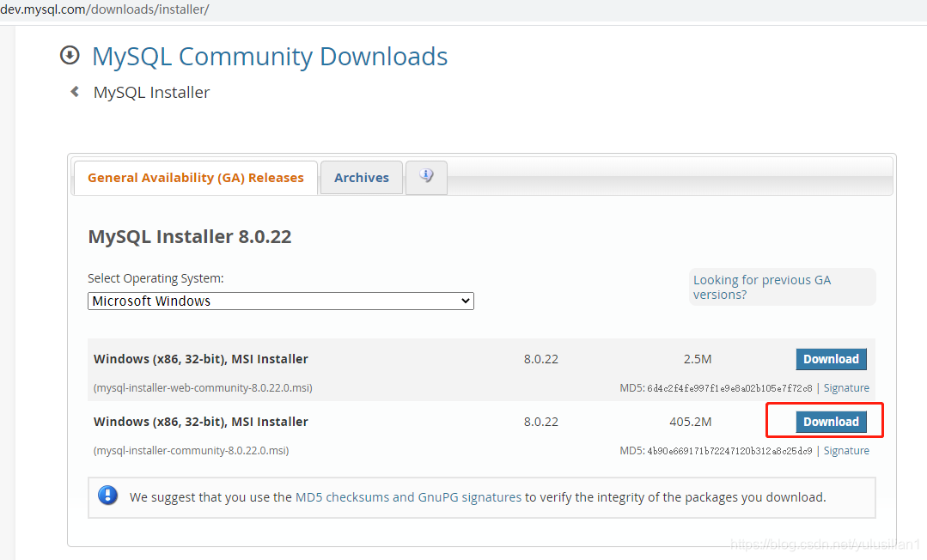Viewport: 927px width, 560px height.
Task: Click the MySQL Community Downloads heading
Action: click(270, 57)
